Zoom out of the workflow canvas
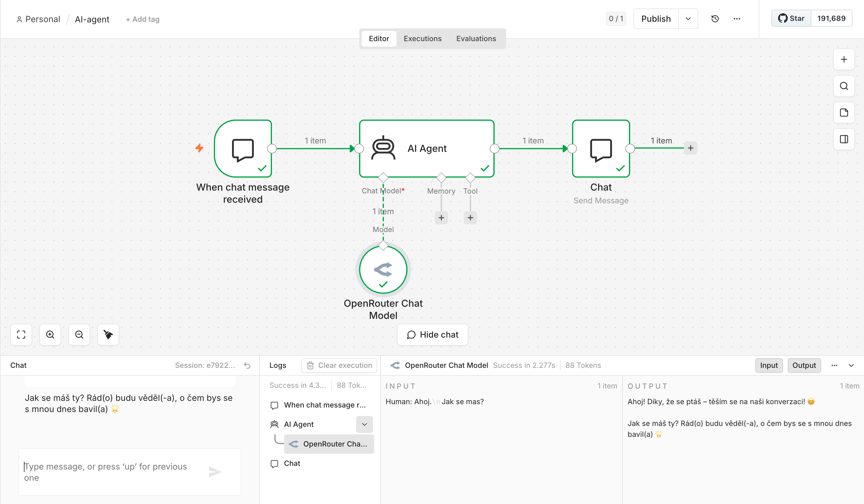864x504 pixels. coord(79,335)
